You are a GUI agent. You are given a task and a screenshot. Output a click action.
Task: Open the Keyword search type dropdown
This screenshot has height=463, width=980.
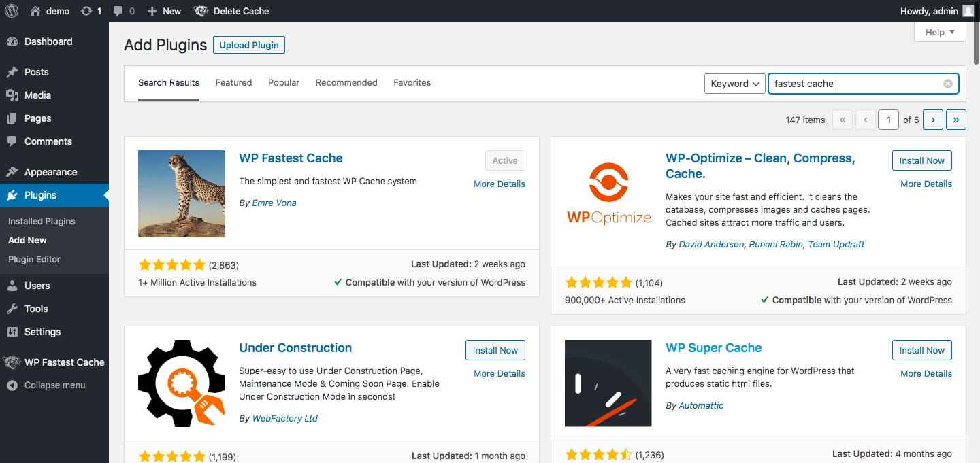[x=735, y=84]
